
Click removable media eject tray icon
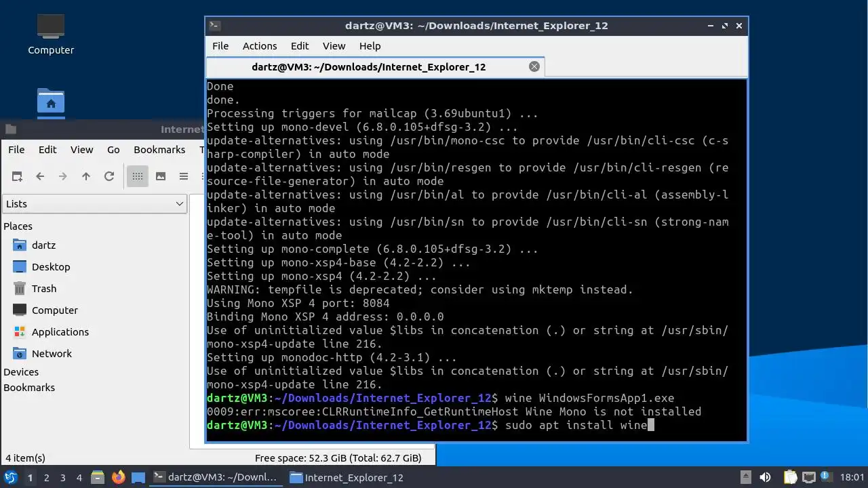pyautogui.click(x=745, y=477)
